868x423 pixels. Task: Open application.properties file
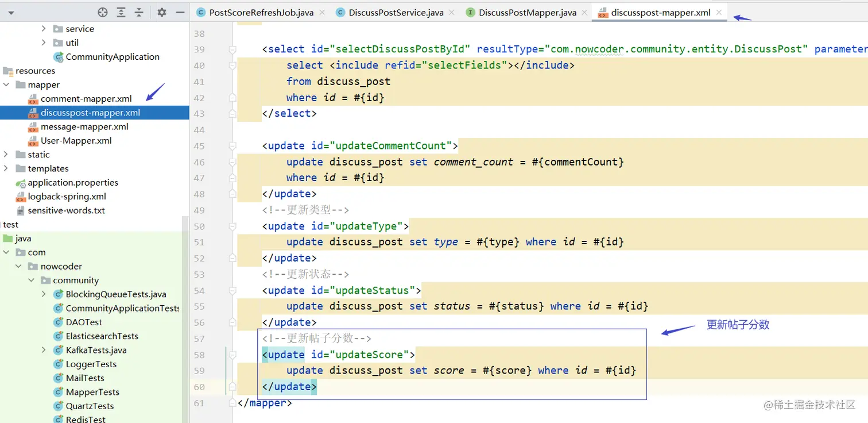coord(73,183)
